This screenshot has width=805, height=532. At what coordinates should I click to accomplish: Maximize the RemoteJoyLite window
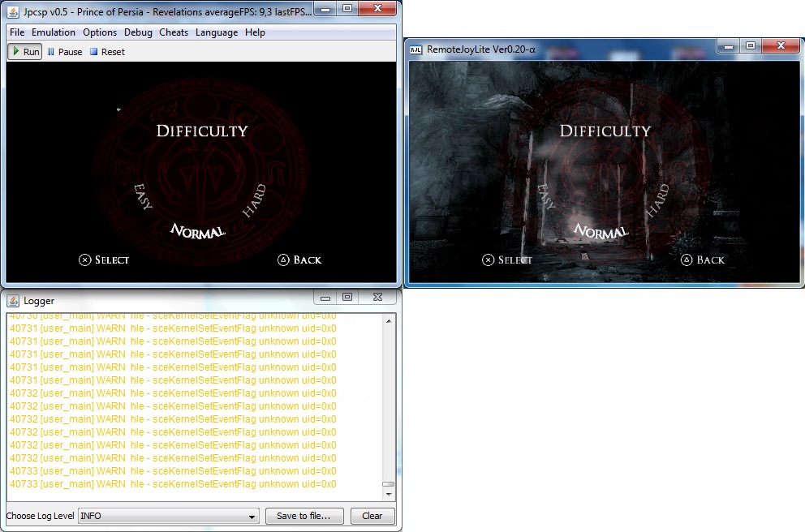click(750, 47)
